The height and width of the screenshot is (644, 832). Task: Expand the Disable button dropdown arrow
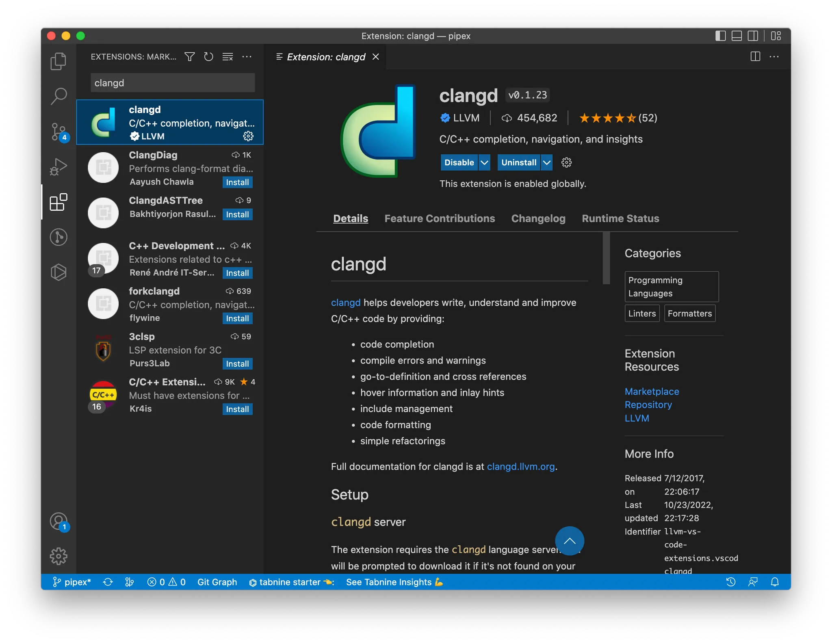coord(484,162)
